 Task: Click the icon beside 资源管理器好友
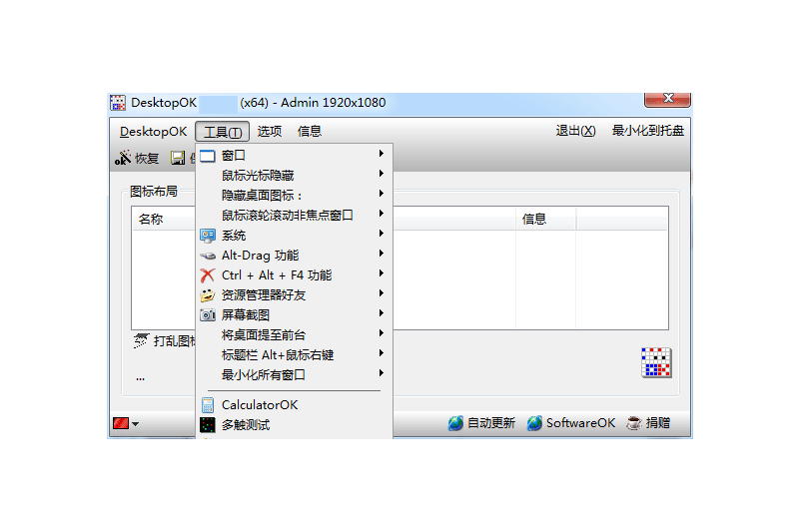tap(208, 295)
